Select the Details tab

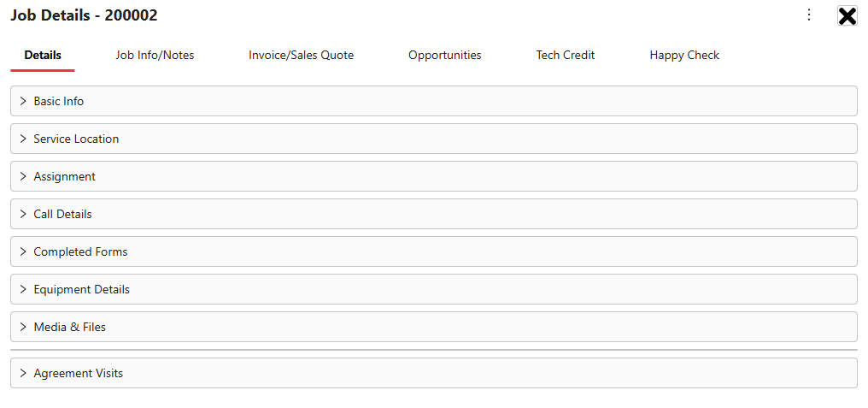click(x=43, y=56)
